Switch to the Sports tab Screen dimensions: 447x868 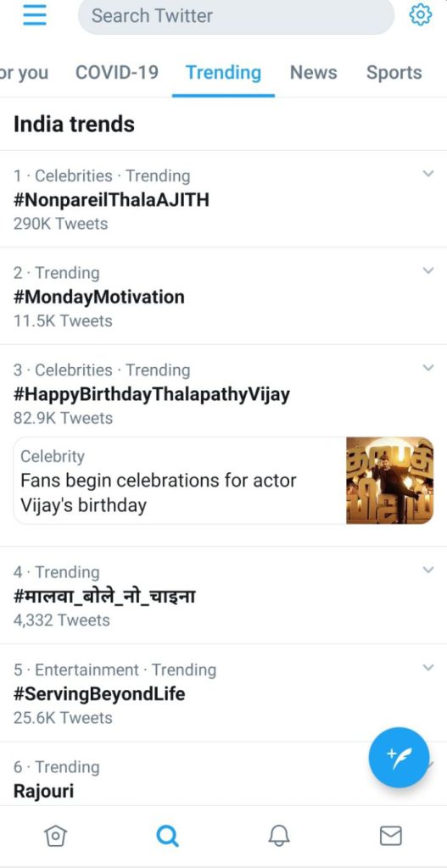(x=394, y=73)
